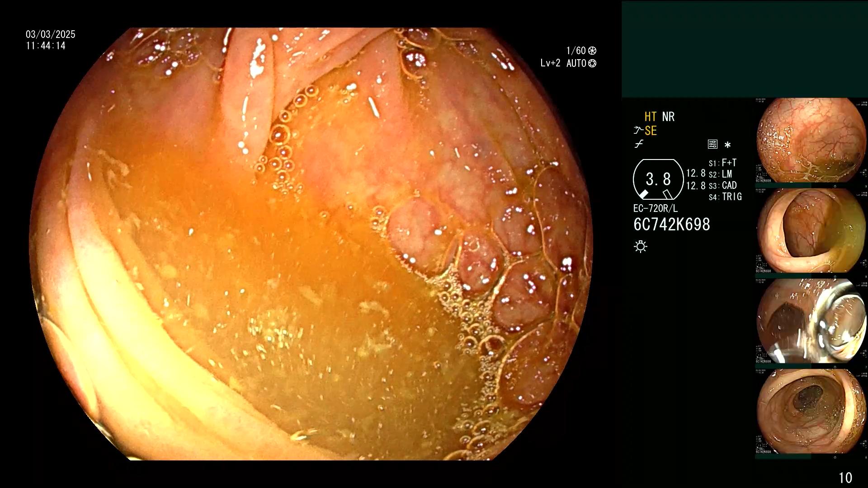The width and height of the screenshot is (868, 488).
Task: Click the curve icon beside the SE label
Action: click(x=638, y=130)
